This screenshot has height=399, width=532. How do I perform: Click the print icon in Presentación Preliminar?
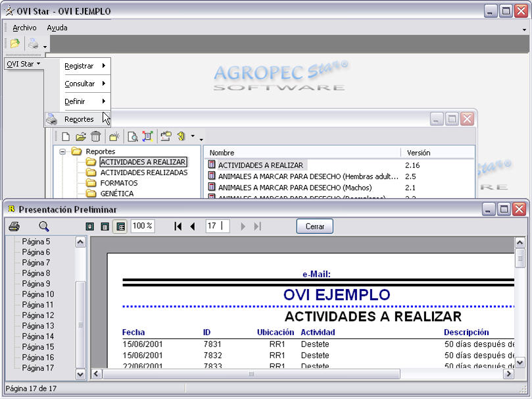click(14, 226)
